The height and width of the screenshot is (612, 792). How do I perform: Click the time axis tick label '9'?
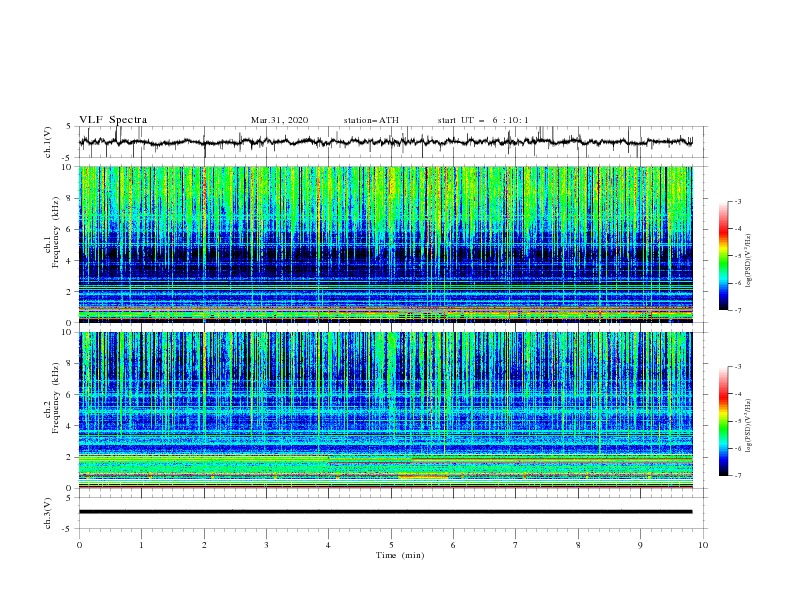[x=640, y=545]
